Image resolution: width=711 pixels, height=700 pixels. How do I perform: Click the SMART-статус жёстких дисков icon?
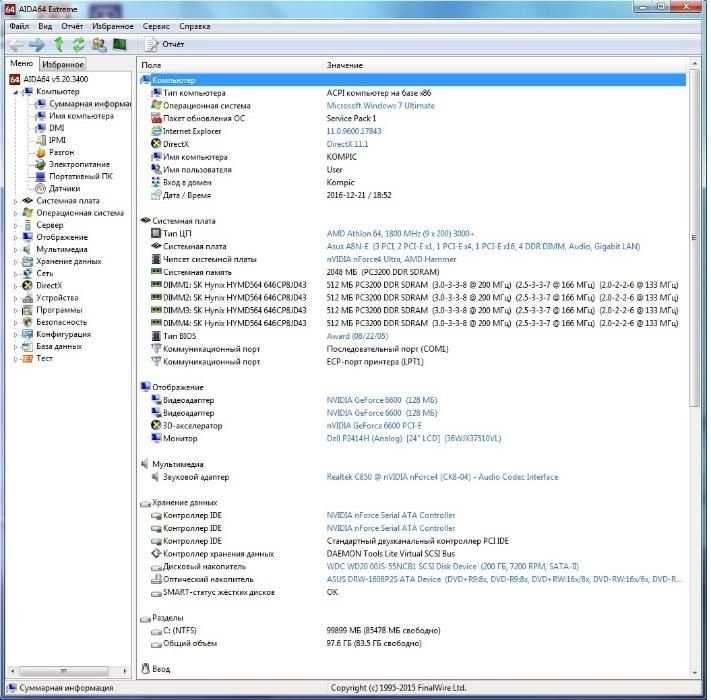tap(156, 593)
